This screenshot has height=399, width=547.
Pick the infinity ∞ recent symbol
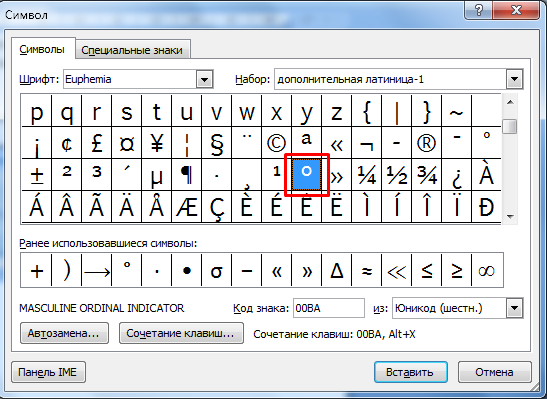point(487,270)
